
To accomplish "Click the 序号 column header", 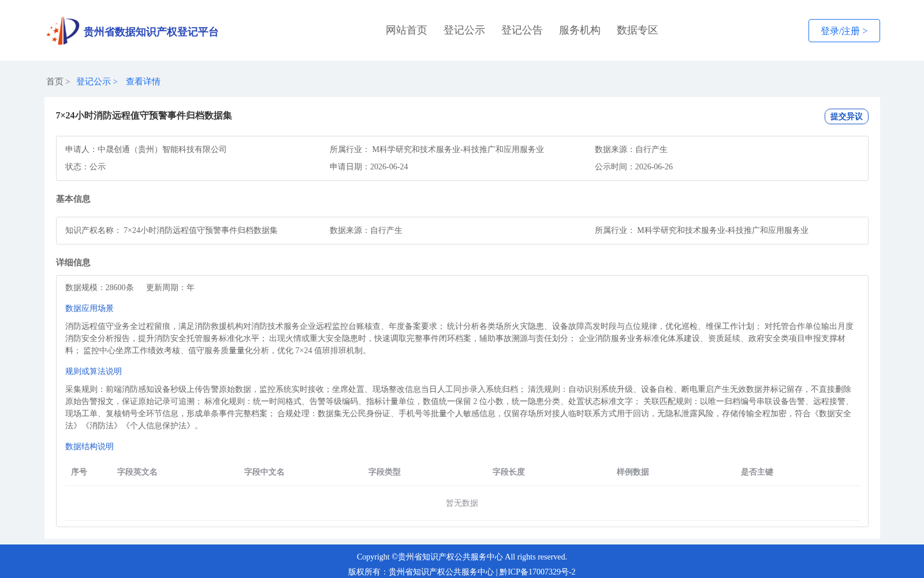I will pos(79,472).
